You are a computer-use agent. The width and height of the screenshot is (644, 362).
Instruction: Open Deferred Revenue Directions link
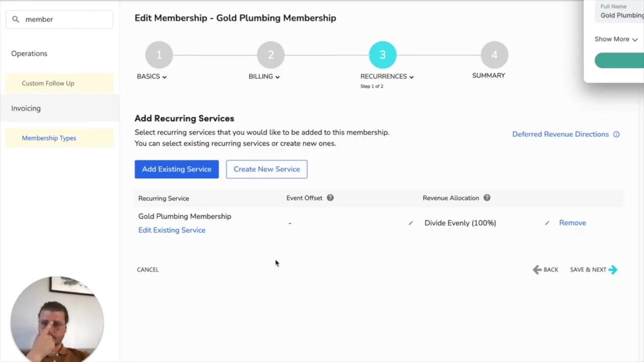tap(560, 134)
